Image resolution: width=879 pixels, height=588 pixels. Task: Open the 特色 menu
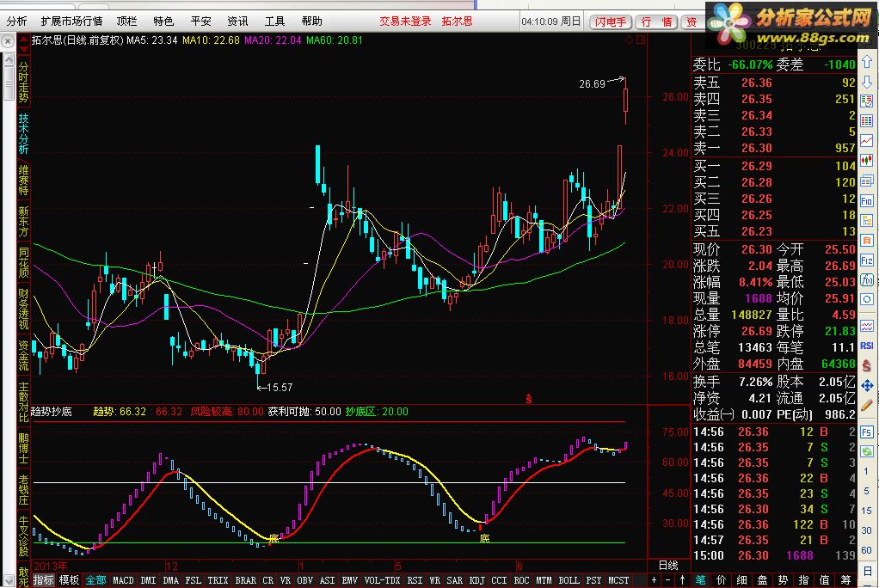tap(163, 21)
